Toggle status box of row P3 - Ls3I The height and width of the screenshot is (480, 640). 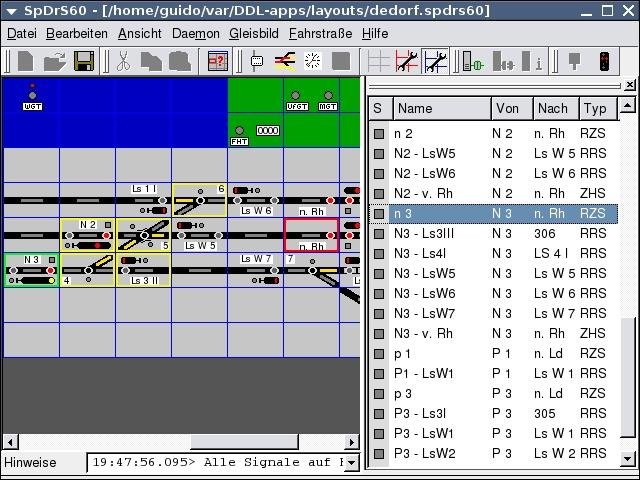click(379, 413)
